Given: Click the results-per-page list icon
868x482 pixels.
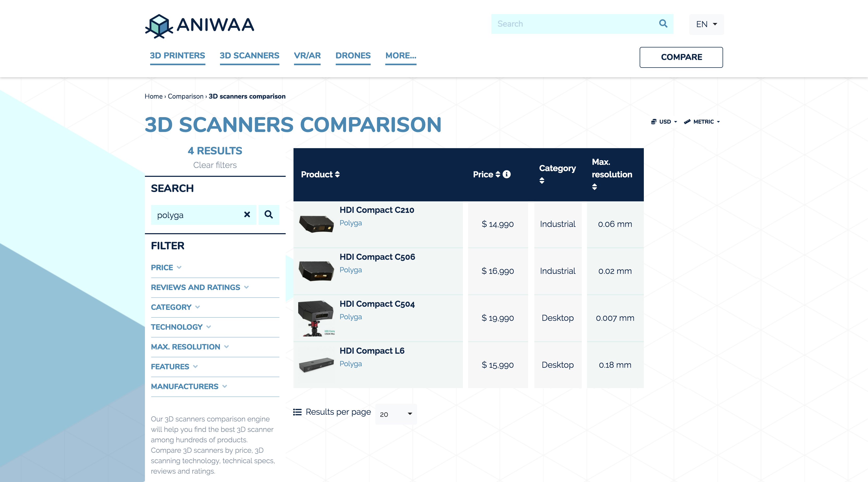Looking at the screenshot, I should (297, 412).
